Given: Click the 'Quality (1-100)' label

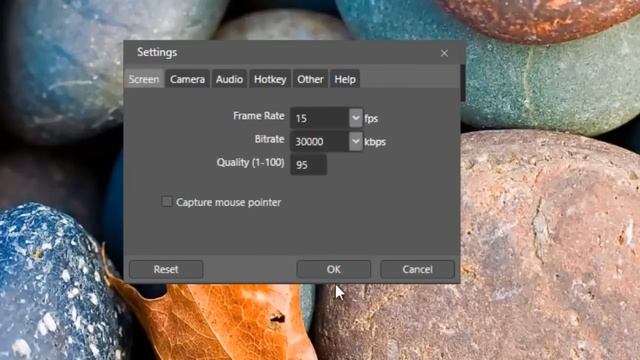Looking at the screenshot, I should (x=251, y=162).
